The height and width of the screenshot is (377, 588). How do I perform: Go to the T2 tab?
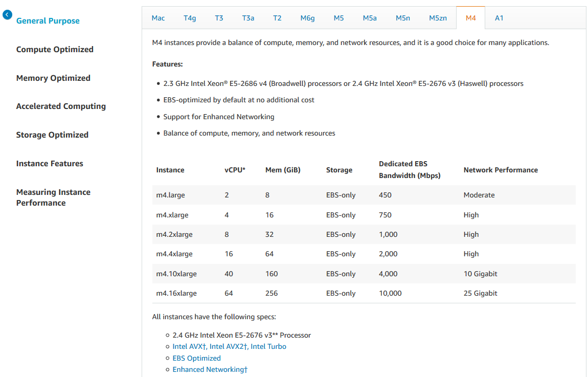[277, 18]
